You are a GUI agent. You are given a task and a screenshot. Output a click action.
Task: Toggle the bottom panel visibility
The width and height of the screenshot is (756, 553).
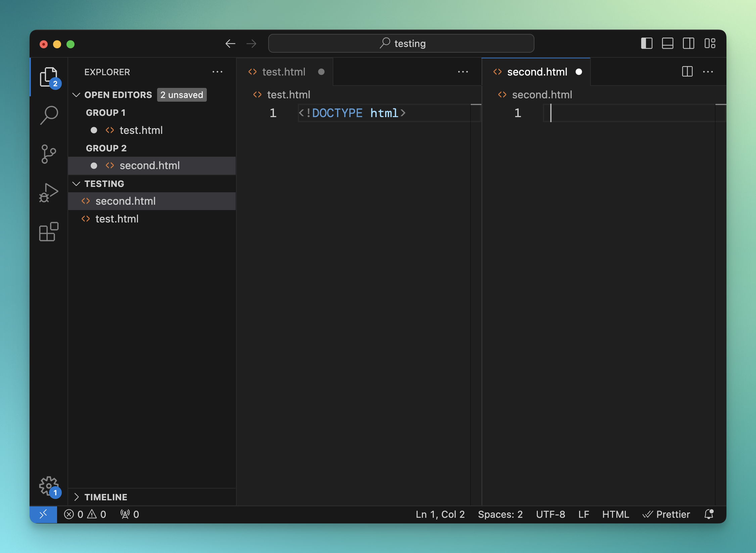point(667,44)
